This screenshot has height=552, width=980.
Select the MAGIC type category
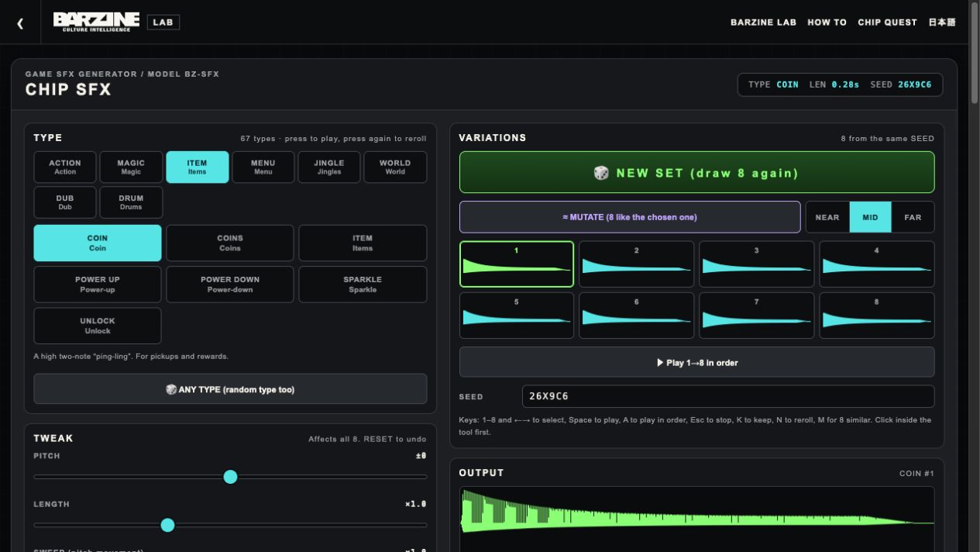[131, 167]
